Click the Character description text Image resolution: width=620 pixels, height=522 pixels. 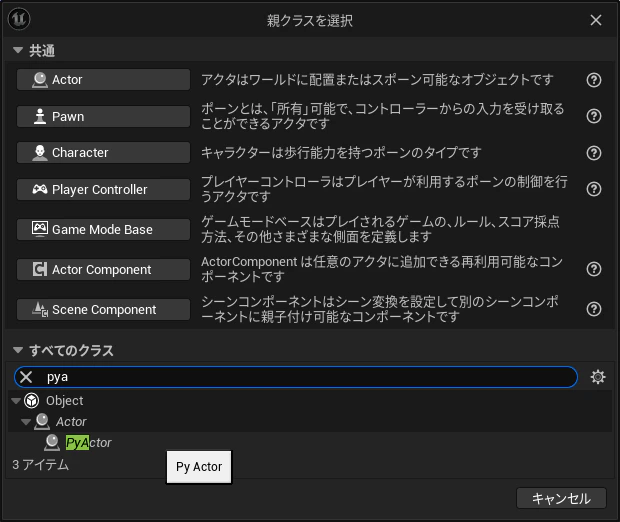(341, 153)
